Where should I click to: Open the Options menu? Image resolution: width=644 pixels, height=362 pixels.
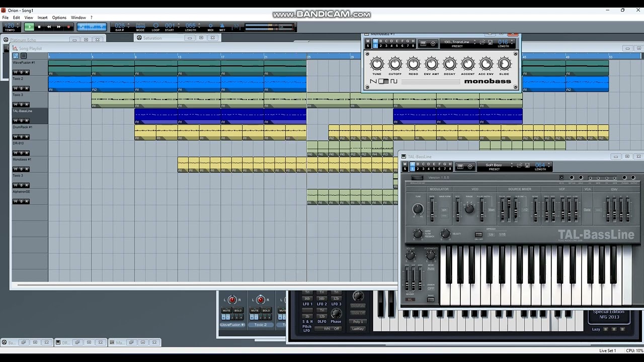coord(59,18)
